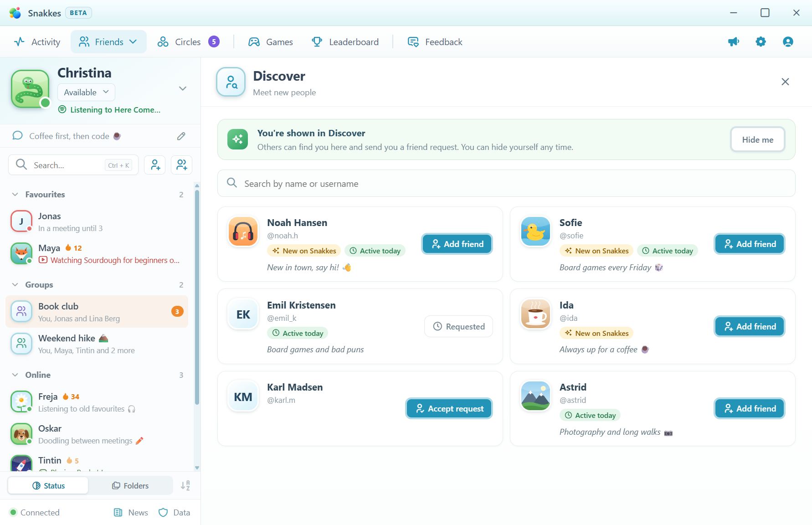
Task: Click Noah Hansen's headphones avatar
Action: [243, 232]
